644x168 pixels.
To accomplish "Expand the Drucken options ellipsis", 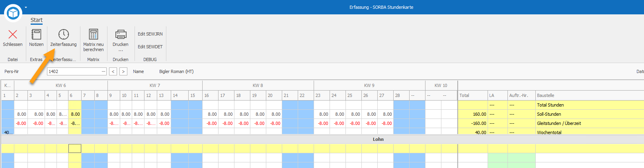I will coord(121,50).
